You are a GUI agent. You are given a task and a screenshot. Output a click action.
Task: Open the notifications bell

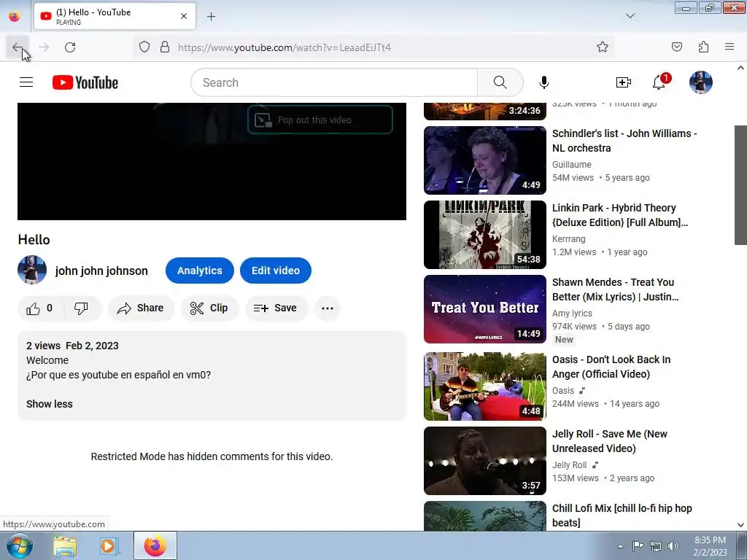click(x=659, y=82)
